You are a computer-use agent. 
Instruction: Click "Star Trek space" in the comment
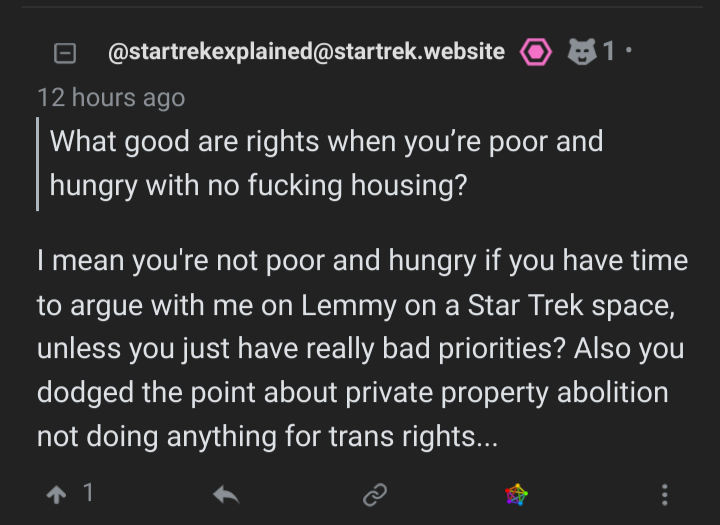tap(571, 305)
